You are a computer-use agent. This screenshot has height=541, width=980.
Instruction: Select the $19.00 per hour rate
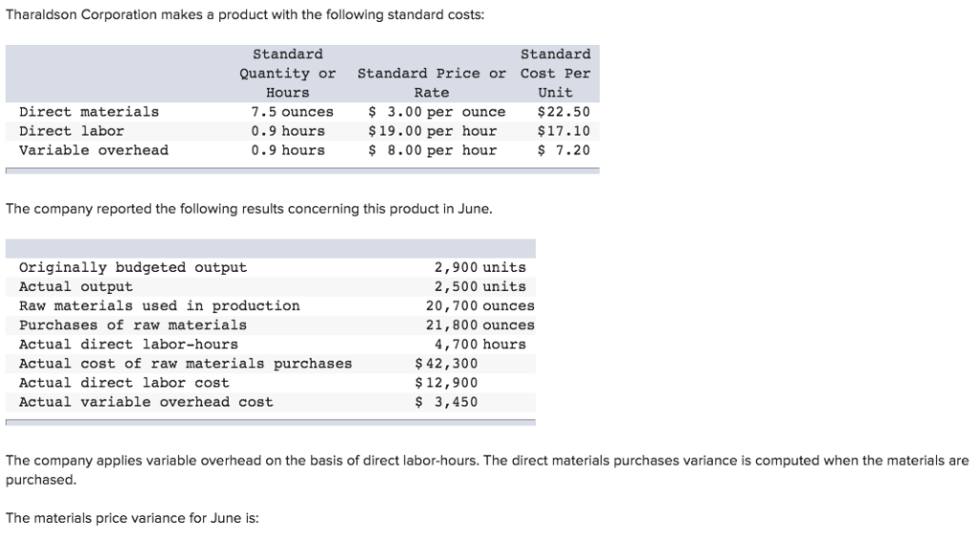[x=432, y=131]
